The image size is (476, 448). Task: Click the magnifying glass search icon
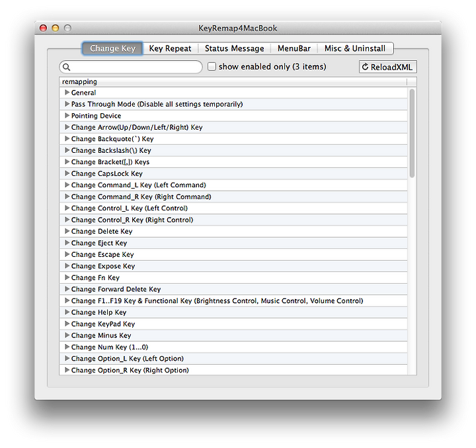point(67,67)
